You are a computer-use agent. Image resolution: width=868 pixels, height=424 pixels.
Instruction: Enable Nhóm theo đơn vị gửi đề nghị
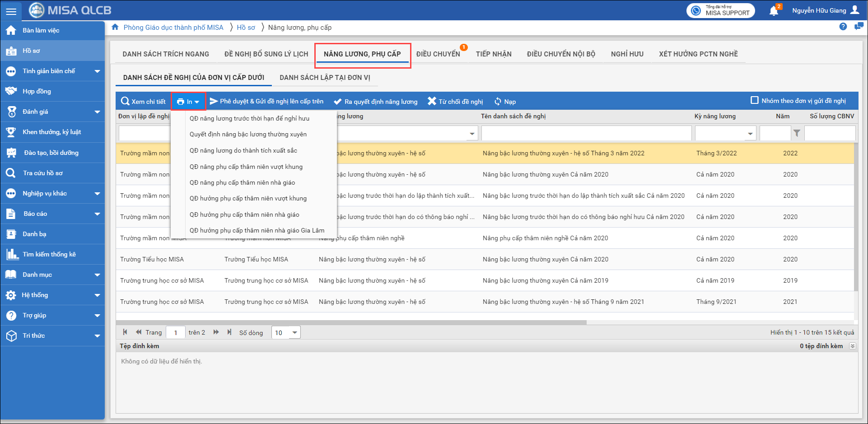click(754, 100)
